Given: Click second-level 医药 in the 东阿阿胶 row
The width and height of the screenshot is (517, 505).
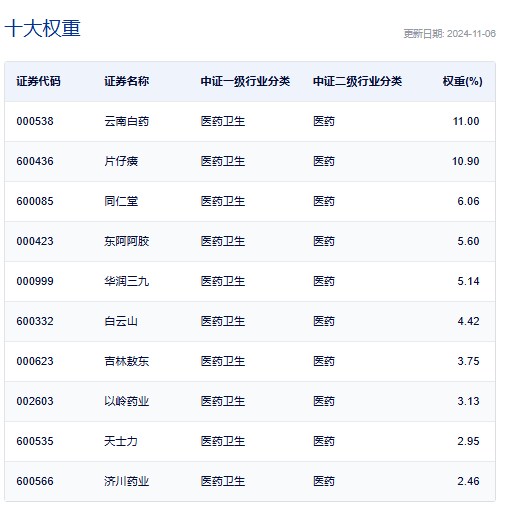Looking at the screenshot, I should point(324,241).
